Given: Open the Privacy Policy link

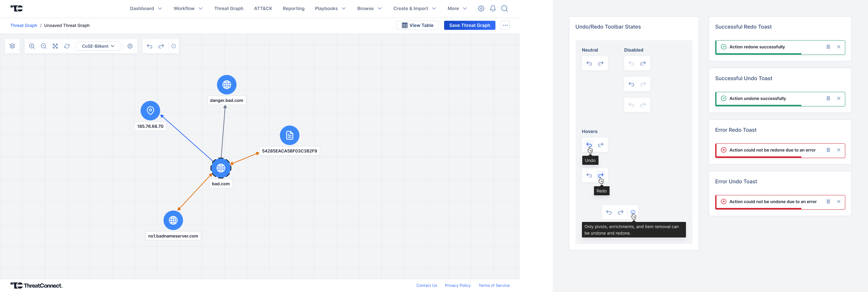Looking at the screenshot, I should 458,285.
